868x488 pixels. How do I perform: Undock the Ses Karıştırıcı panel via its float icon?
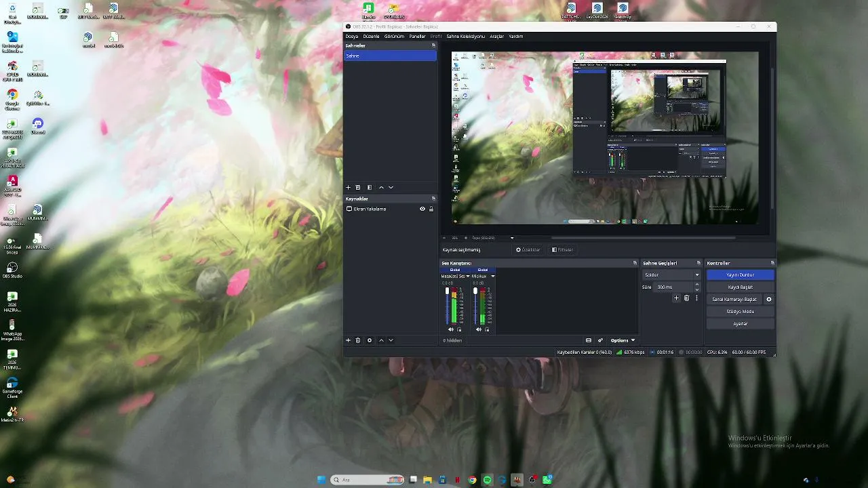pyautogui.click(x=635, y=263)
